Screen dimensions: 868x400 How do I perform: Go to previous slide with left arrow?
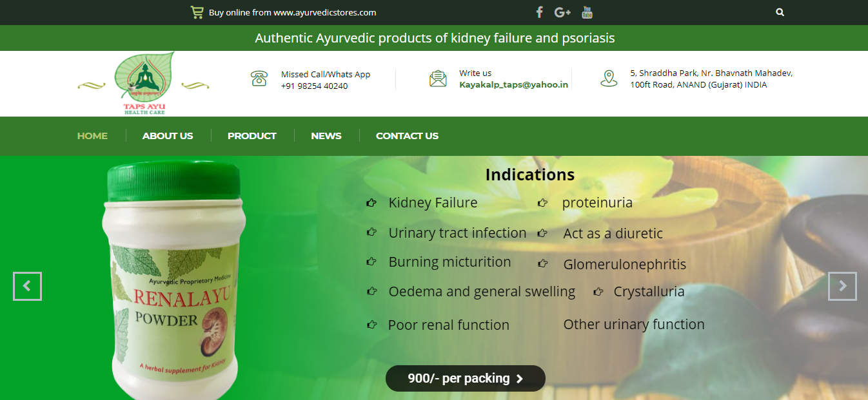(x=27, y=286)
